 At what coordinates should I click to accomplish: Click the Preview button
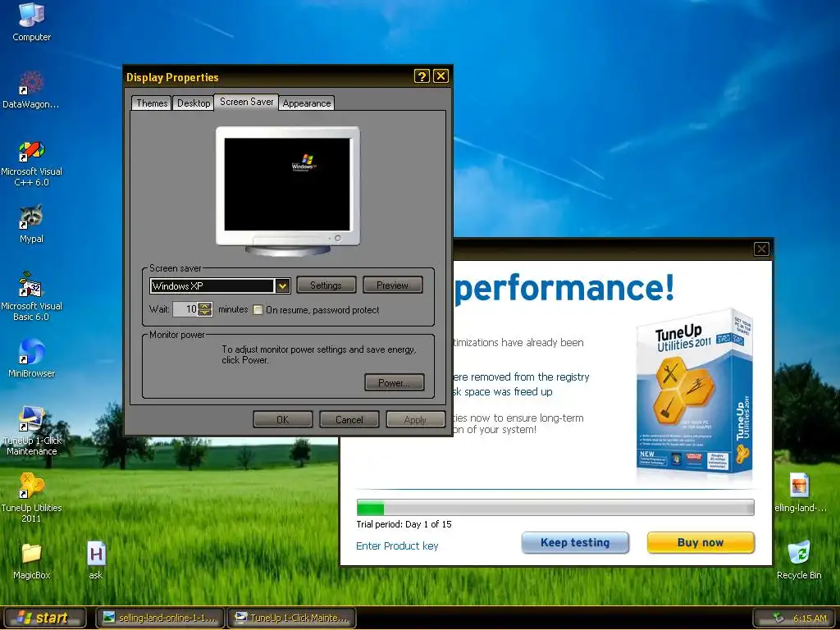392,285
